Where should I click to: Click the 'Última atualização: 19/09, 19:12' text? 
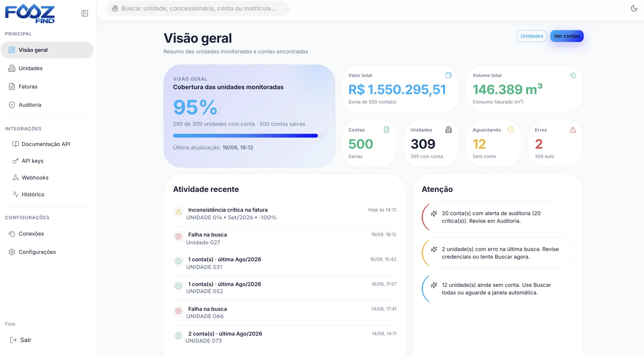pyautogui.click(x=213, y=148)
